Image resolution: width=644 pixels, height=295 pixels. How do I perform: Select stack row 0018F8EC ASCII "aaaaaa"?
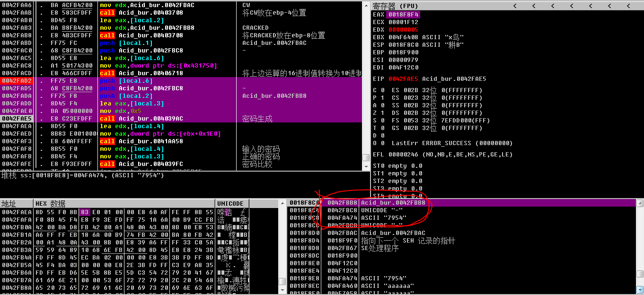tap(462, 286)
